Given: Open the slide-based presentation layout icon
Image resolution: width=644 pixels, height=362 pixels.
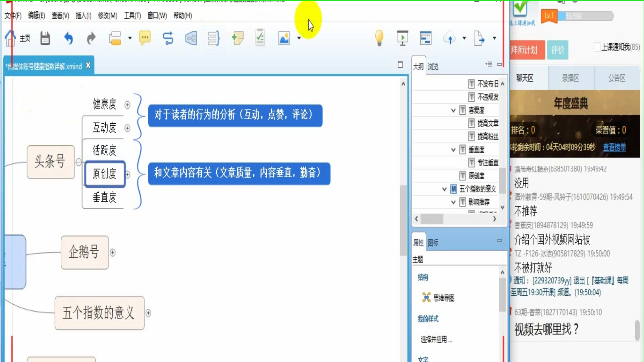Looking at the screenshot, I should click(x=426, y=38).
